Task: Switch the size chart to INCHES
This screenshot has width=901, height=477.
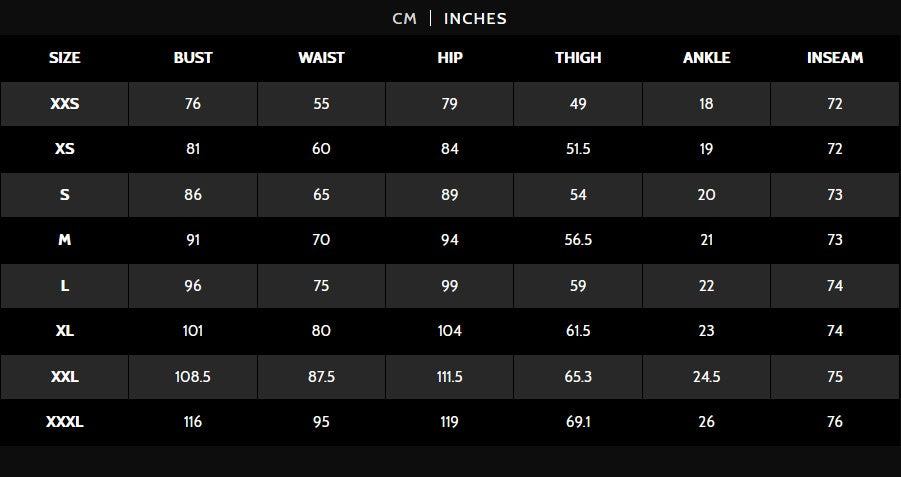Action: [x=475, y=18]
